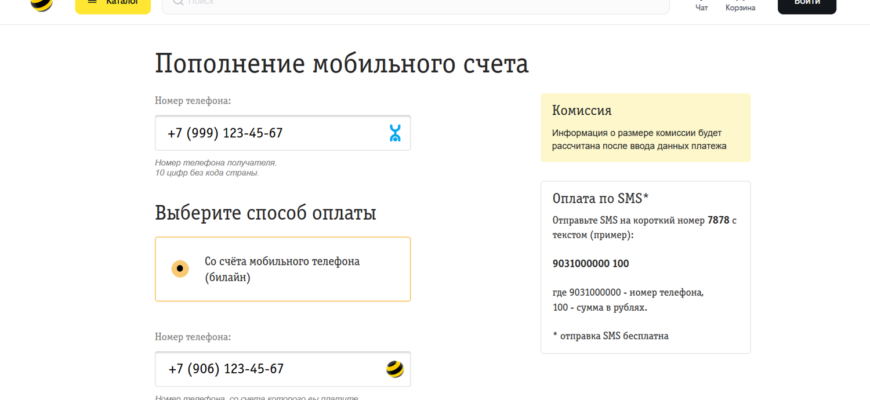Click the short number 7878 in the SMS instructions
Screen dimensions: 870x400
pos(719,220)
